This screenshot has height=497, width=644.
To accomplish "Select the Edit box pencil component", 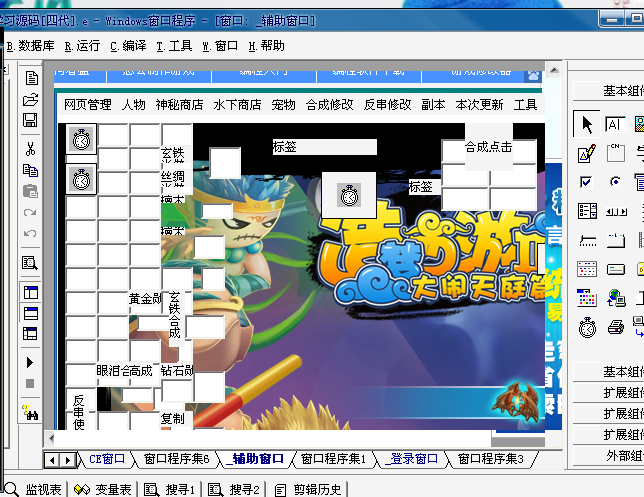I will [586, 153].
